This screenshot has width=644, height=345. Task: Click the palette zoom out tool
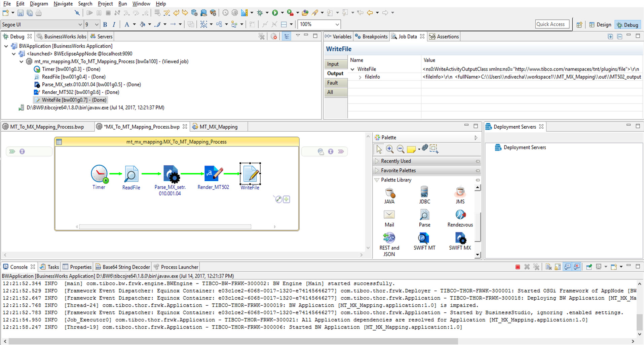[401, 149]
